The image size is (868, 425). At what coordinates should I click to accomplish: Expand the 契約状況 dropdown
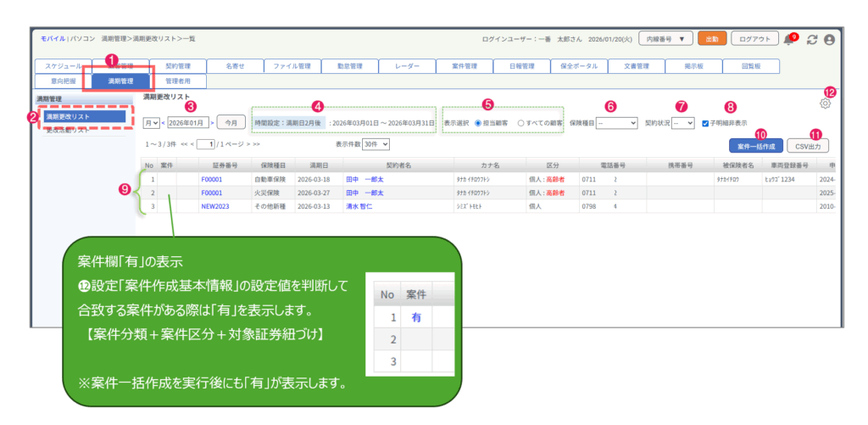point(683,123)
